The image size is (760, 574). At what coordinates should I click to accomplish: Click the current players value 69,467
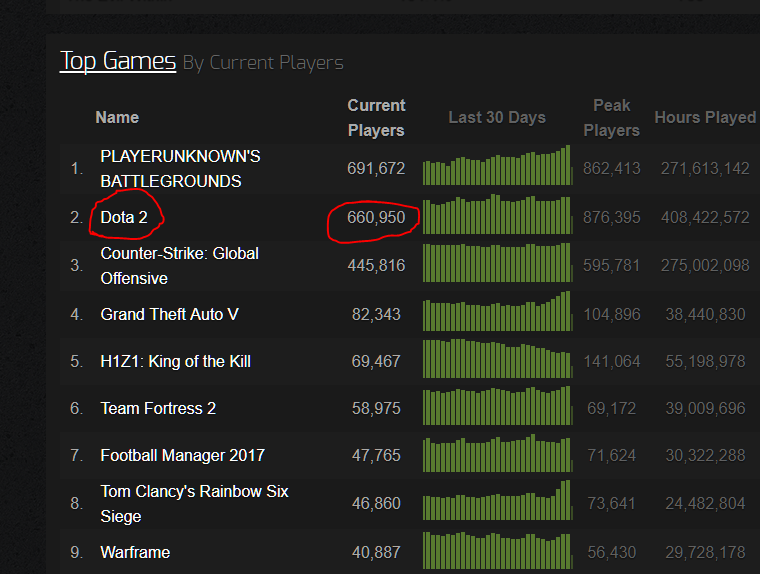[376, 361]
